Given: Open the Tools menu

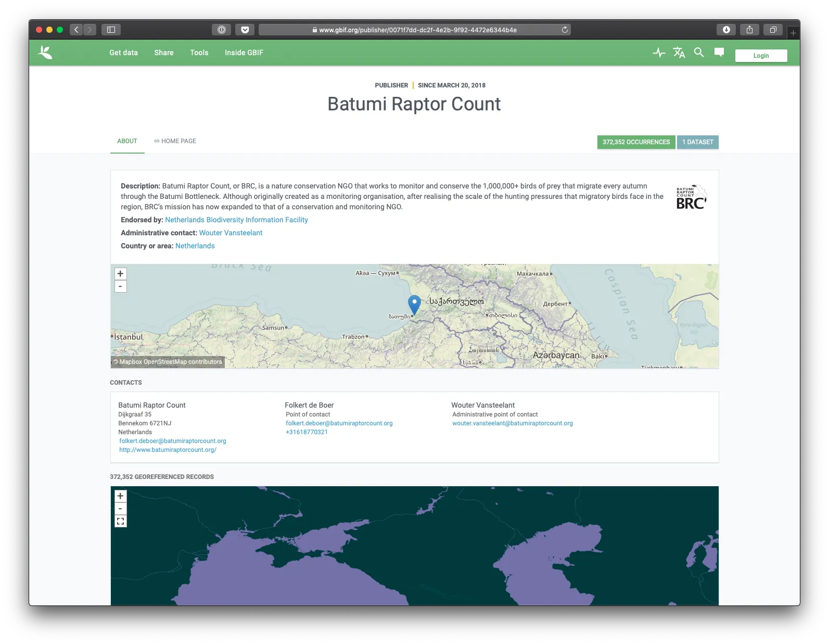Looking at the screenshot, I should tap(199, 53).
